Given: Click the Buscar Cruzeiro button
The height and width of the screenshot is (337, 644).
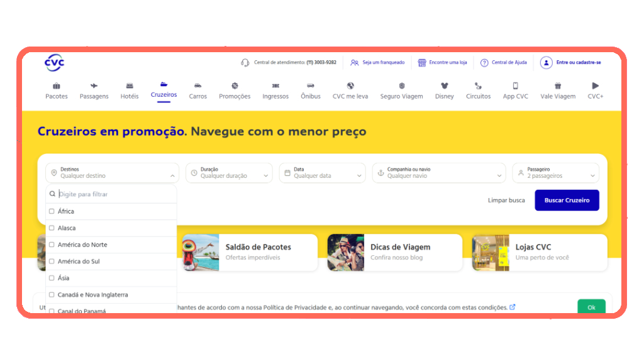Looking at the screenshot, I should [567, 201].
